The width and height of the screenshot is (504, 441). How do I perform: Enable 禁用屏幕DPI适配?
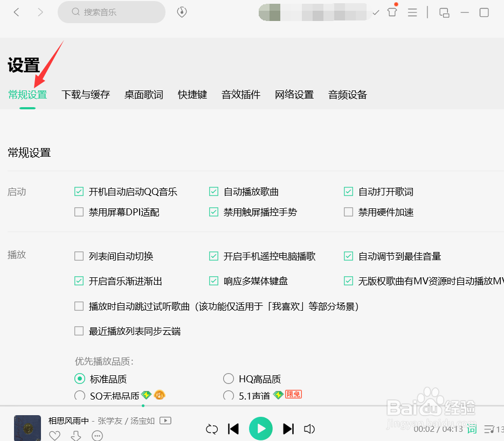(79, 212)
